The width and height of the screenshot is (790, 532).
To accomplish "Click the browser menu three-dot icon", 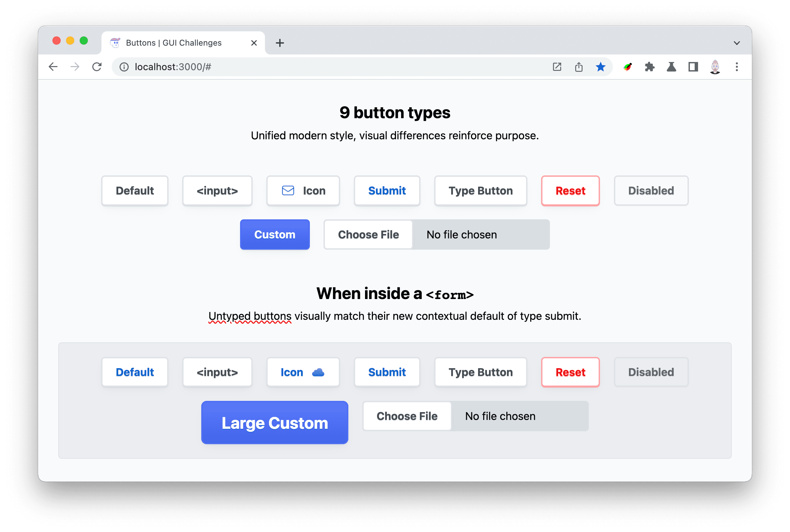I will tap(737, 66).
